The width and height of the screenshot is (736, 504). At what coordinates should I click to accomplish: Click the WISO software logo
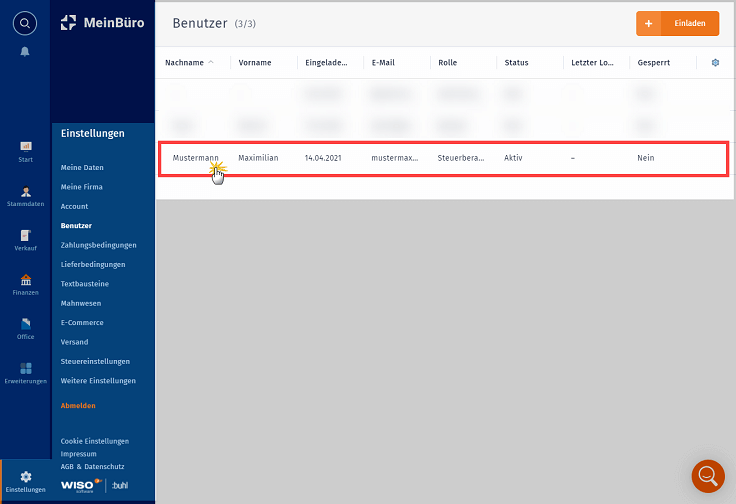tap(81, 485)
